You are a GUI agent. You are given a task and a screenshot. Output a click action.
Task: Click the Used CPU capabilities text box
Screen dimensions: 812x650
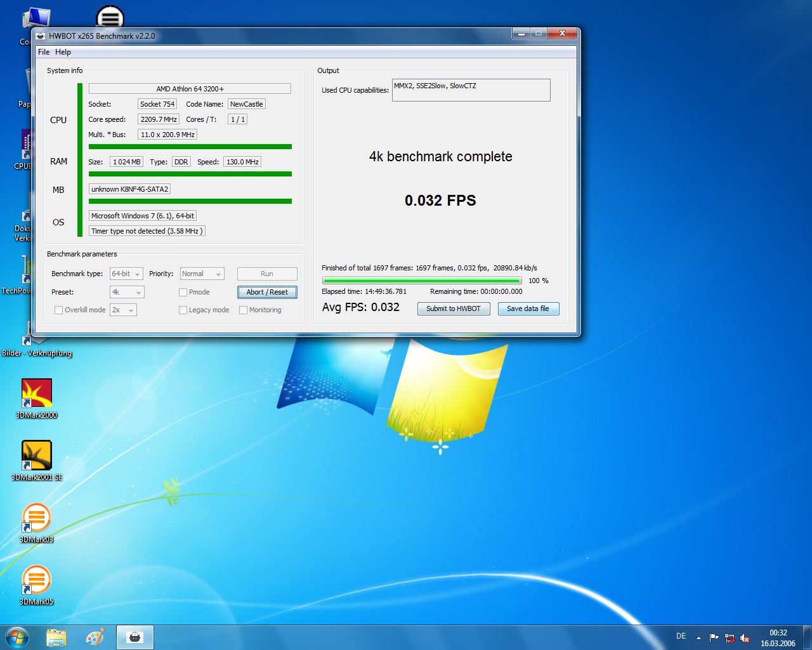pyautogui.click(x=471, y=90)
